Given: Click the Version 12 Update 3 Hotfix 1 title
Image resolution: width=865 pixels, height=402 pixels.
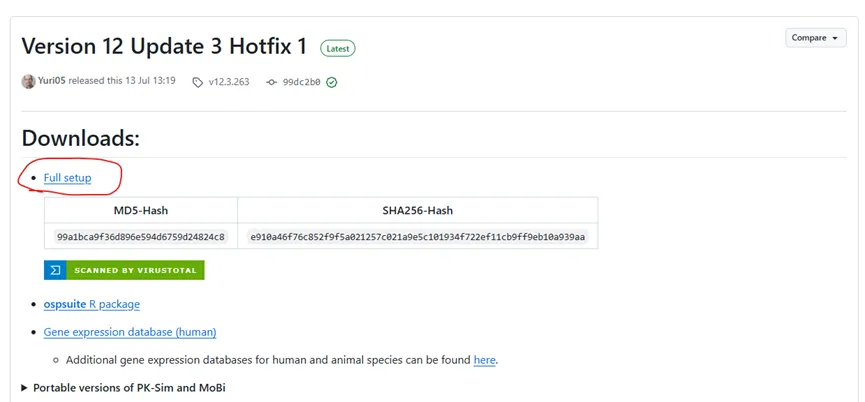Looking at the screenshot, I should point(164,46).
